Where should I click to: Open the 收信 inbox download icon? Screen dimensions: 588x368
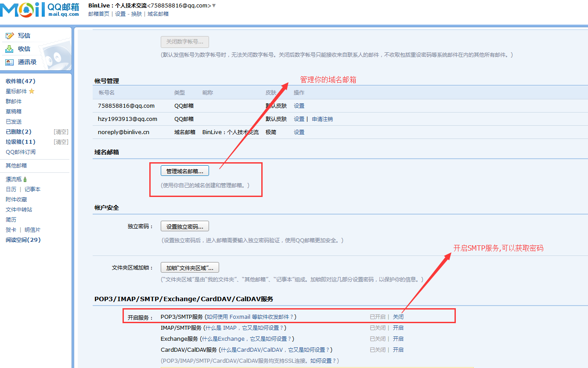tap(9, 49)
